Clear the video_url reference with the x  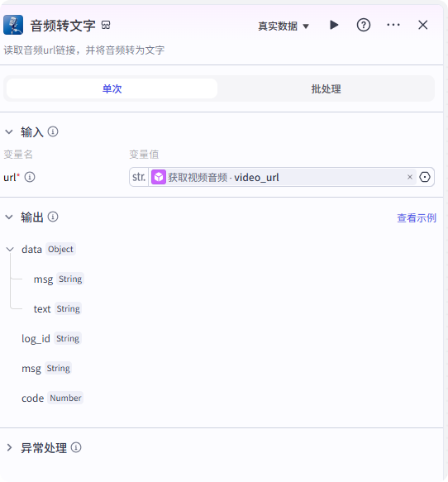click(x=410, y=177)
